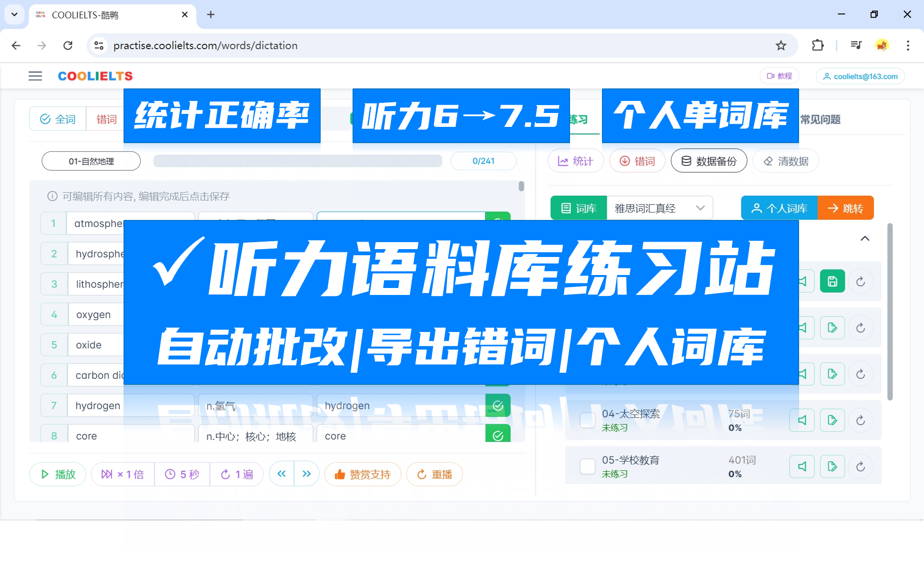This screenshot has width=924, height=570.
Task: Open the 01-自然地理 chapter selector
Action: tap(91, 161)
